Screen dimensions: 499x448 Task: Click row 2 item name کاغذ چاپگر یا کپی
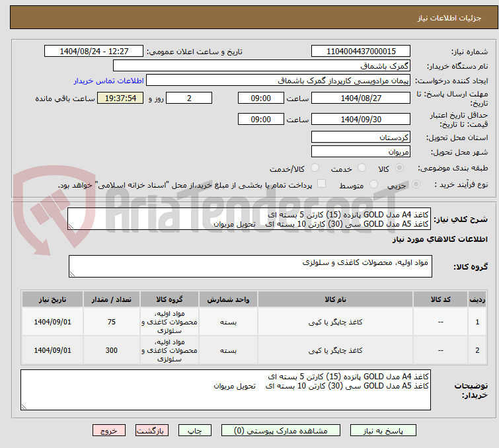point(336,350)
